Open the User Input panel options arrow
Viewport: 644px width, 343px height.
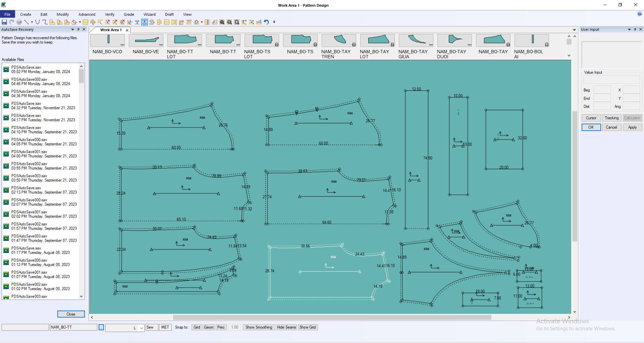(629, 29)
